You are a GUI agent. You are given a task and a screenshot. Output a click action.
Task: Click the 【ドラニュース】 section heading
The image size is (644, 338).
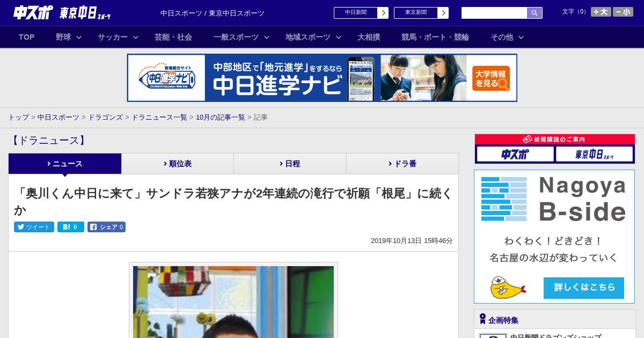[48, 141]
